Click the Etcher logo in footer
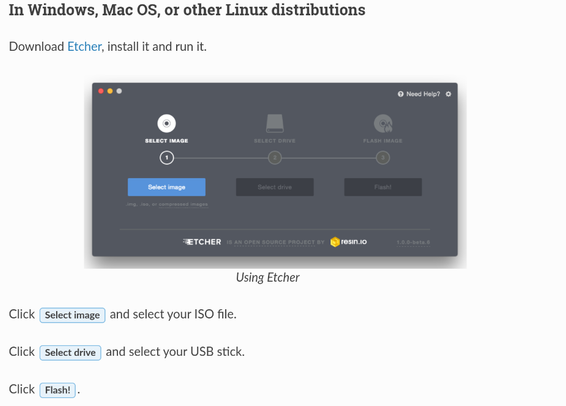 point(202,242)
